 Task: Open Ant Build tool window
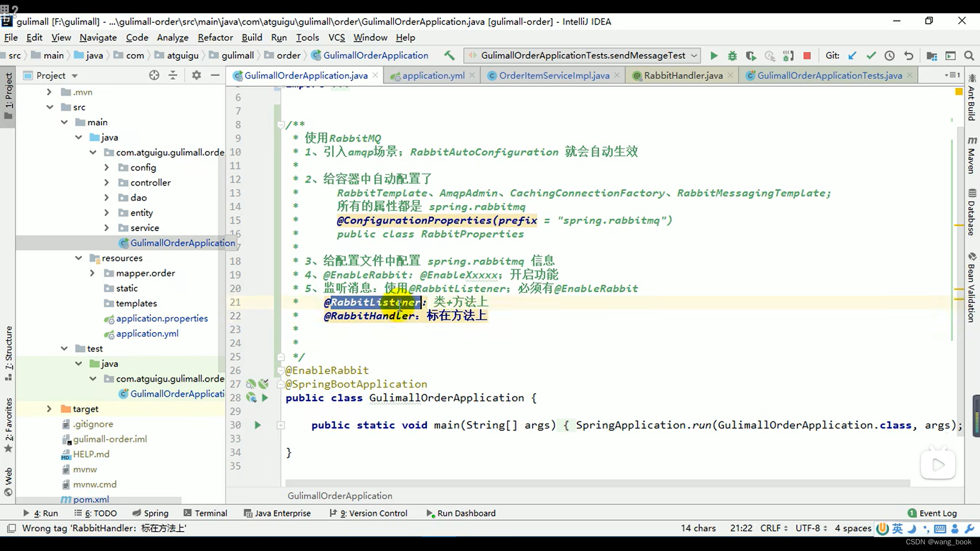coord(972,97)
